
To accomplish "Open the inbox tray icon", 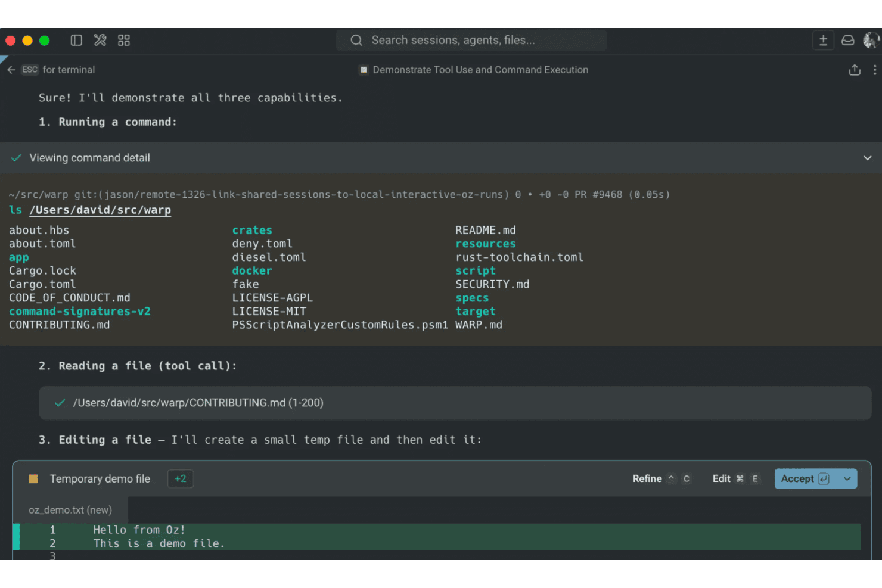I will click(847, 41).
